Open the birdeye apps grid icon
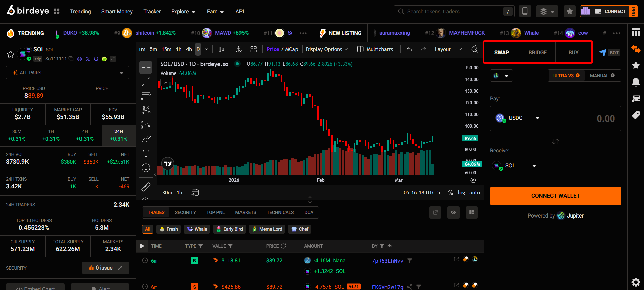Viewport: 644px width, 290px height. coord(57,11)
